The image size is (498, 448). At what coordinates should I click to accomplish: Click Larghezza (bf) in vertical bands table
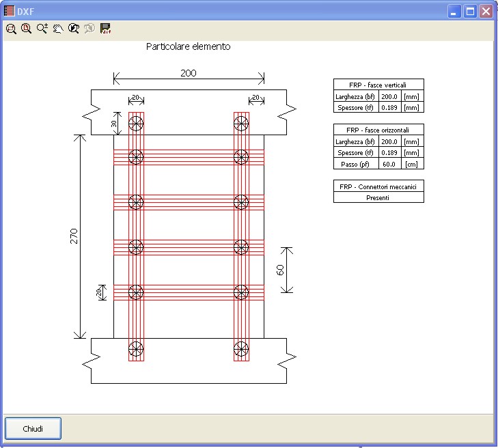355,96
